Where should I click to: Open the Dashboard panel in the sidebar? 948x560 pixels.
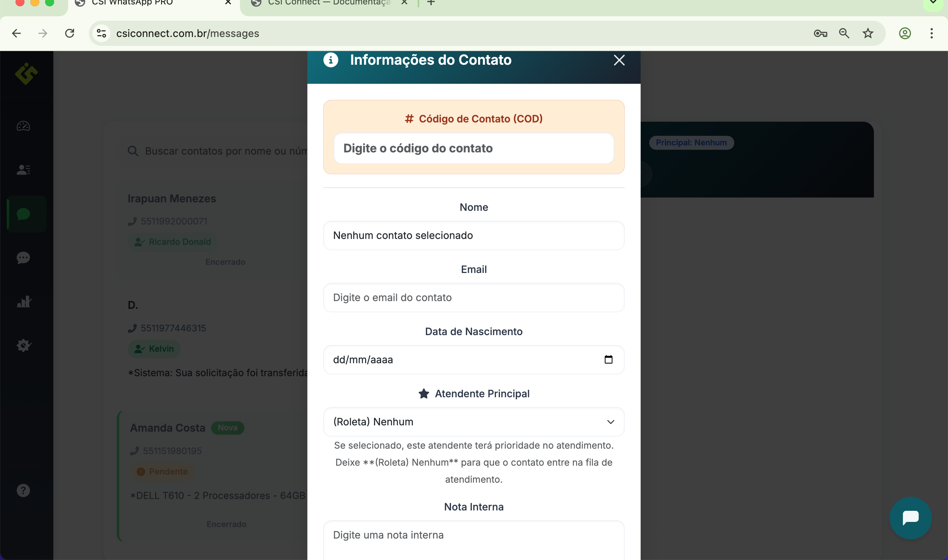point(23,126)
